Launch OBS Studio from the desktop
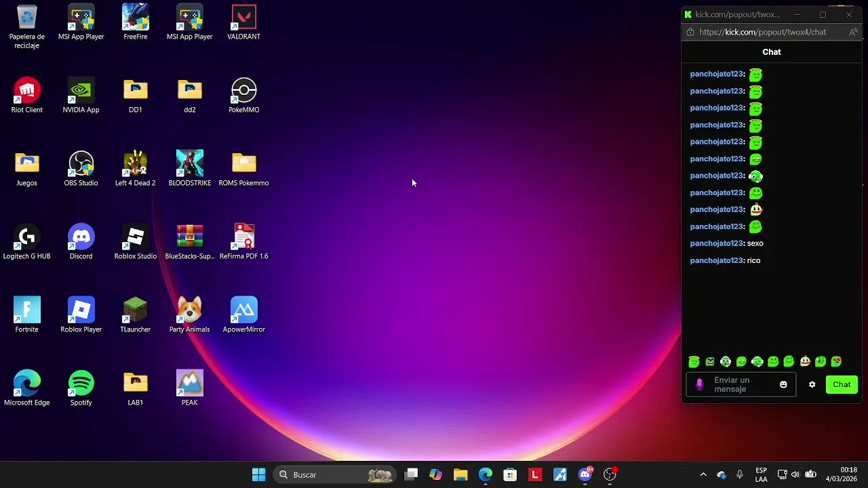 click(x=81, y=169)
